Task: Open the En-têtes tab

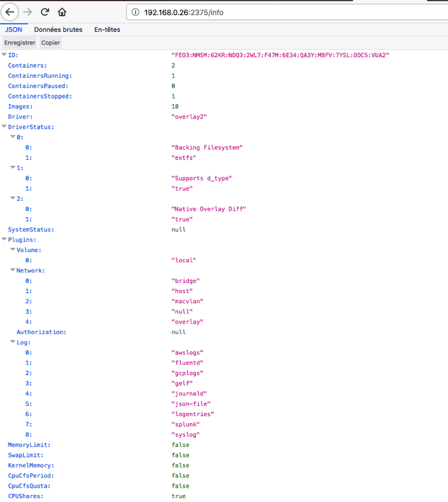Action: [107, 29]
